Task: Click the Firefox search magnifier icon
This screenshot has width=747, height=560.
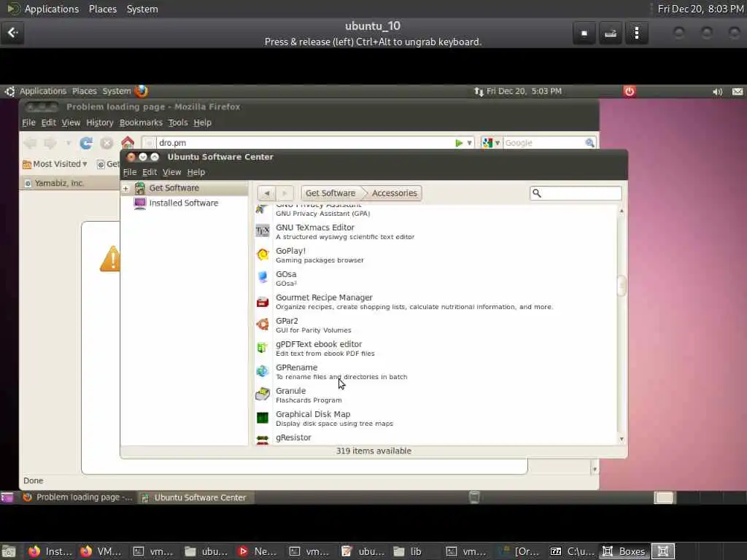Action: click(589, 143)
